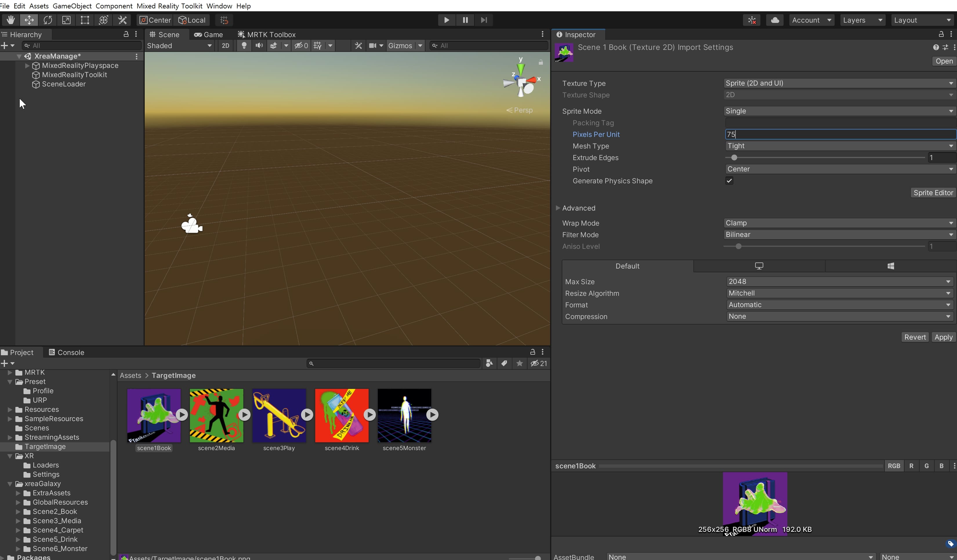Adjust the Extrude Edges slider

click(x=734, y=157)
